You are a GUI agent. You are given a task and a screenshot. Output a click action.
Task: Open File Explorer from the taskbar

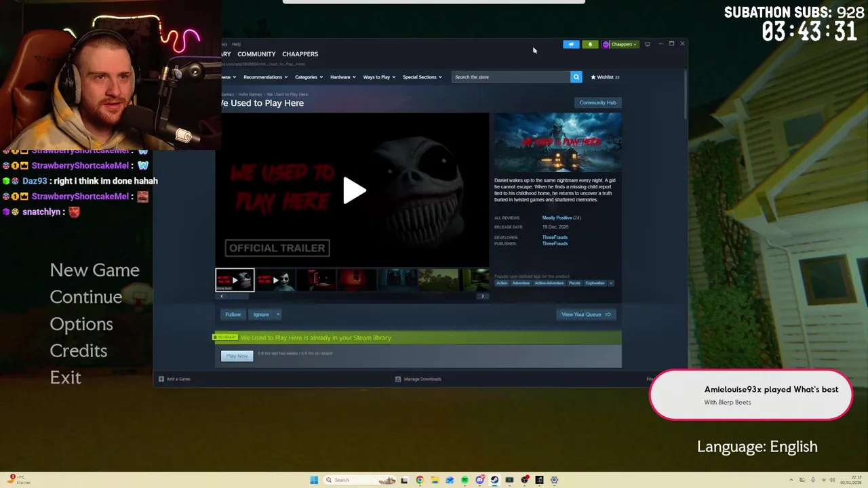435,480
